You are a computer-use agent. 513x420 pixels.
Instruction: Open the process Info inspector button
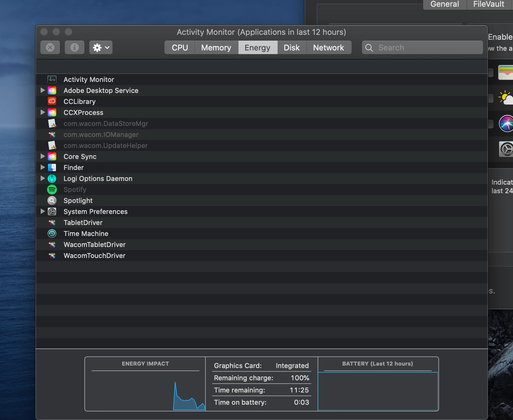tap(75, 47)
